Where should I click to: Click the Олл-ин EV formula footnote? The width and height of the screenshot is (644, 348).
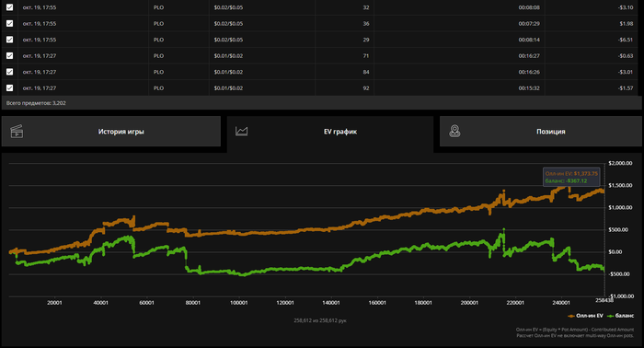575,330
